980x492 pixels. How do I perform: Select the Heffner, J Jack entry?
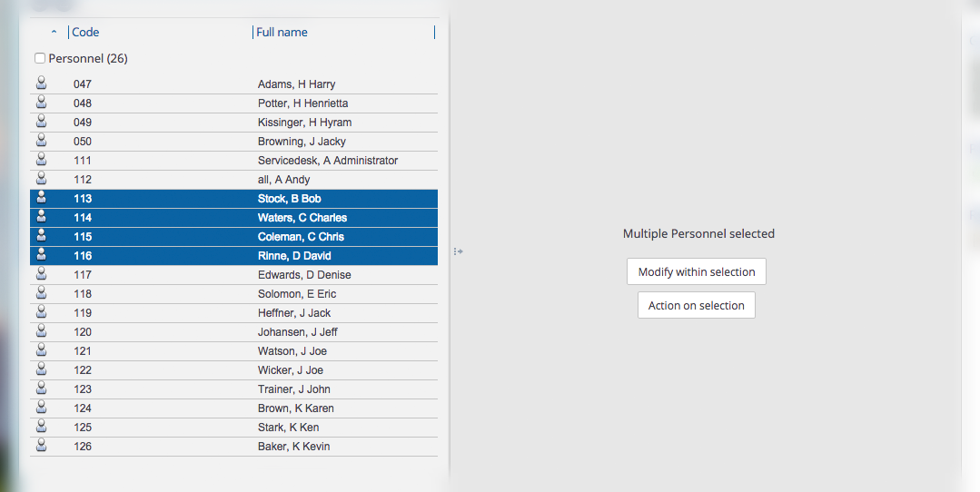[x=294, y=313]
